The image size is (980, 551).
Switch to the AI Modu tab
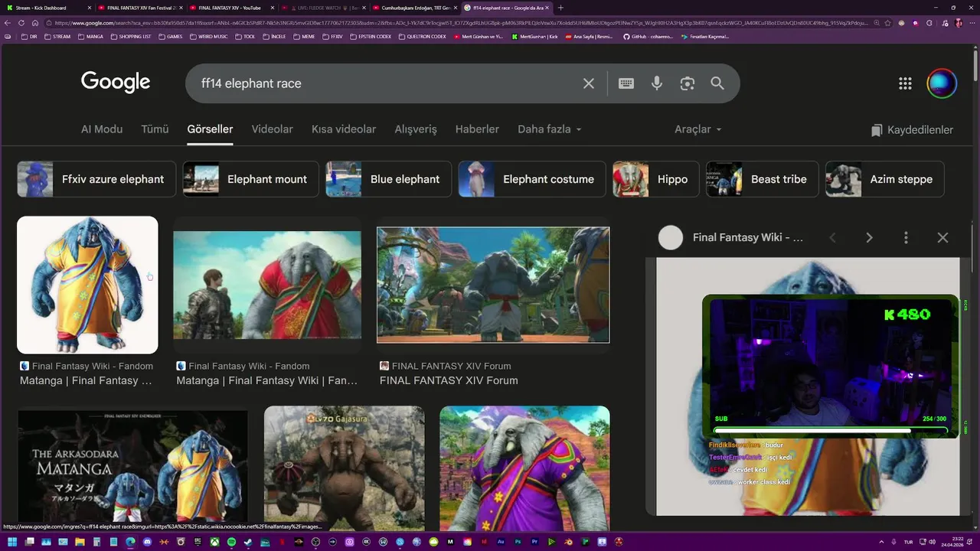[x=102, y=129]
